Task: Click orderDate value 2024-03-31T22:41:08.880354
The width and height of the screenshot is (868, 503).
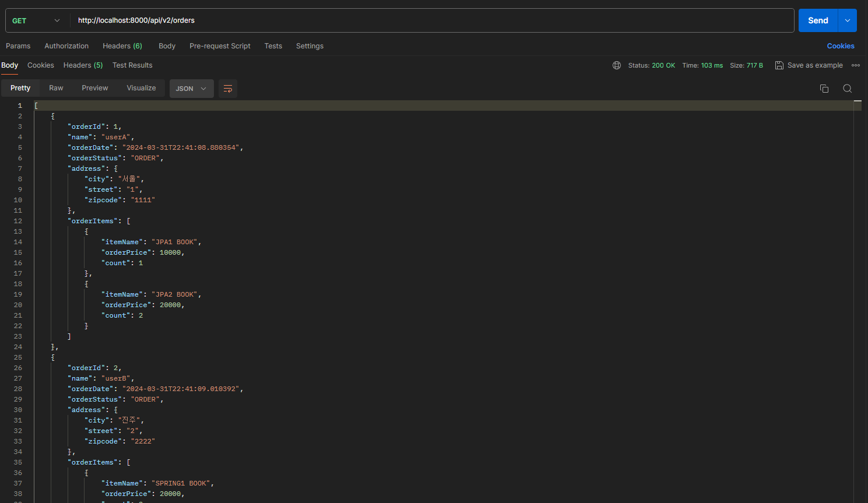Action: [181, 147]
